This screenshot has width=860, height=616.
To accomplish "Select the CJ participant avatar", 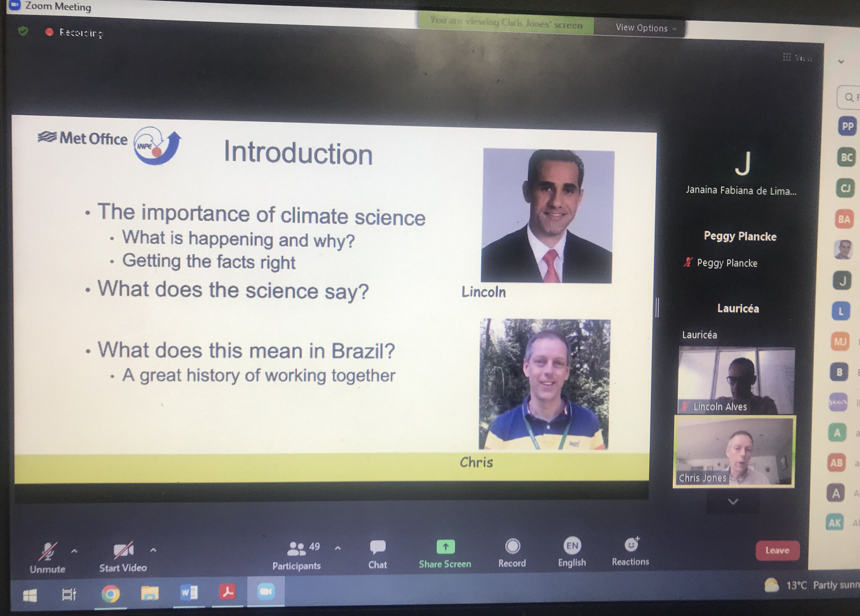I will tap(845, 188).
